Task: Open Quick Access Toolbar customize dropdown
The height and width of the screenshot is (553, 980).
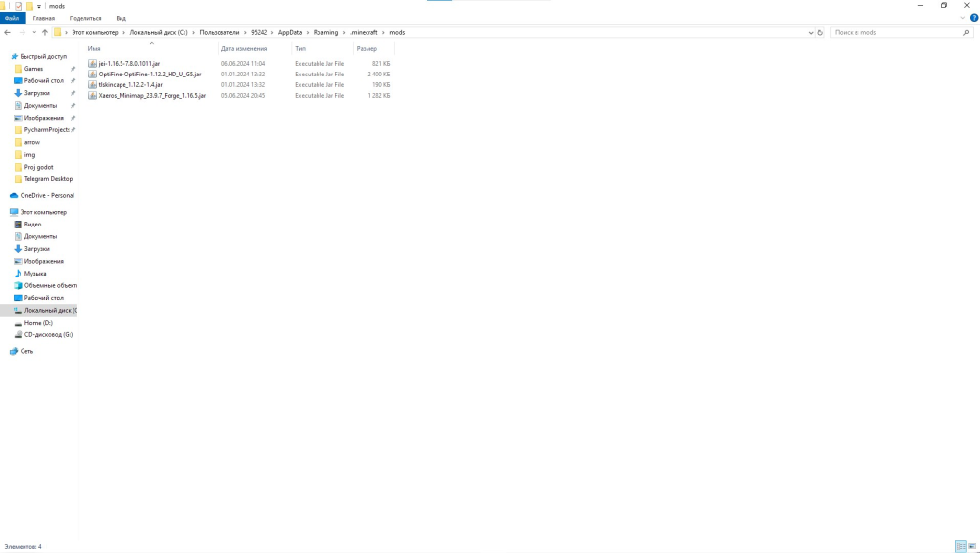Action: [x=39, y=6]
